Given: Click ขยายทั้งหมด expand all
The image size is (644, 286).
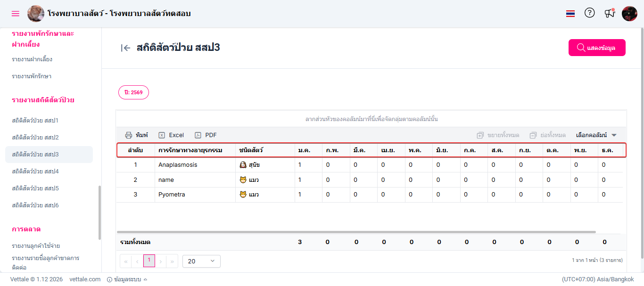Looking at the screenshot, I should pos(497,135).
